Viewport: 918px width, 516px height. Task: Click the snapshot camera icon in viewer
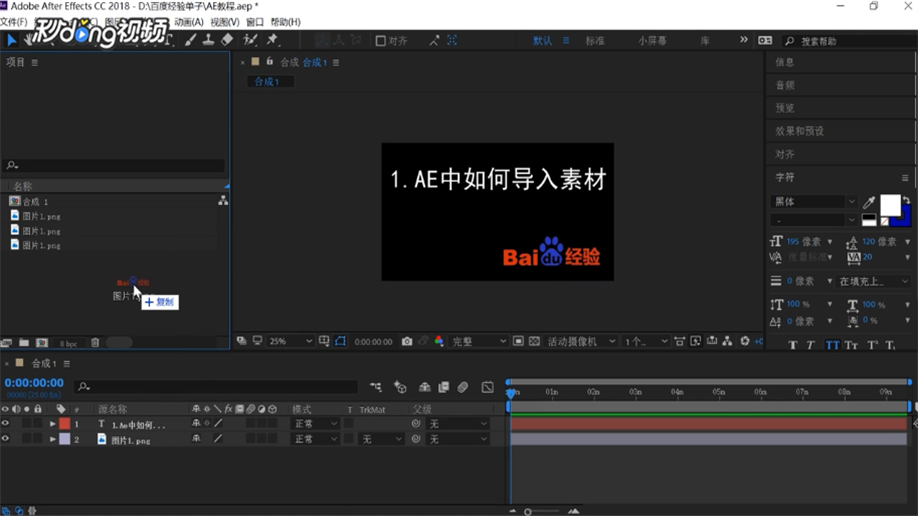pyautogui.click(x=407, y=341)
